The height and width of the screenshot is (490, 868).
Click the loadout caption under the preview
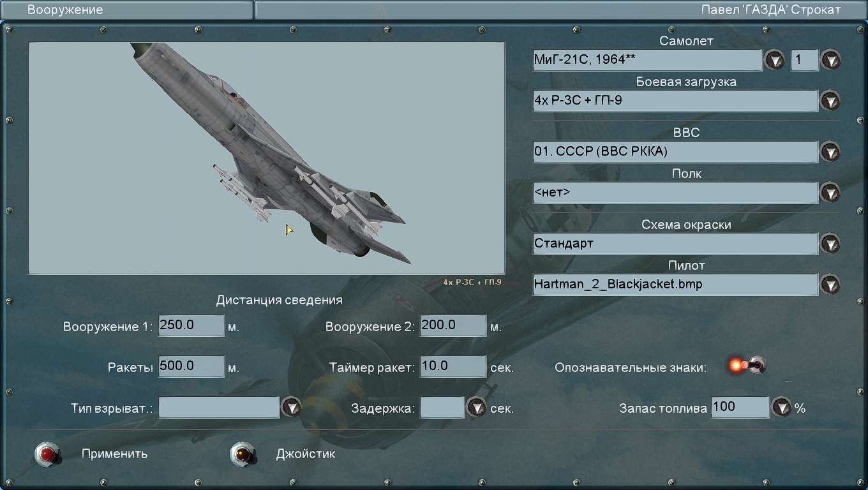click(472, 282)
